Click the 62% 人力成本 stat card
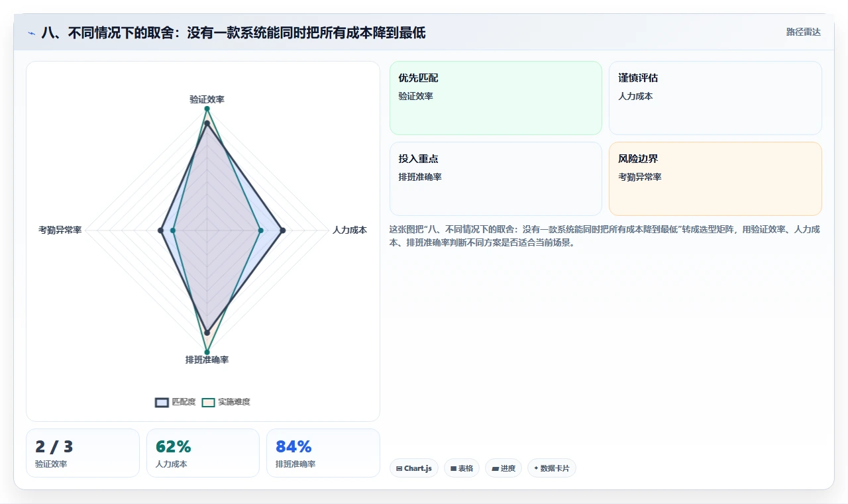 tap(203, 453)
